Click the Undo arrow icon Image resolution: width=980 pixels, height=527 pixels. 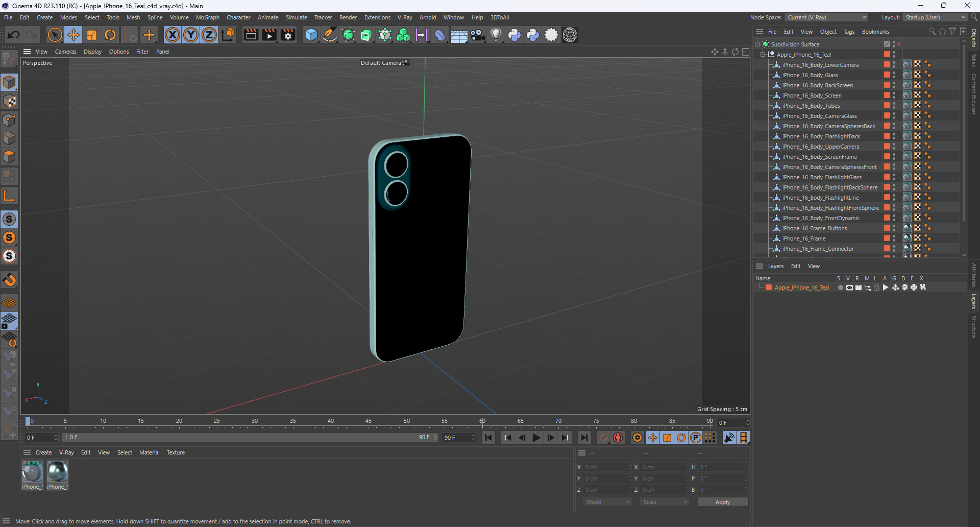pos(14,35)
